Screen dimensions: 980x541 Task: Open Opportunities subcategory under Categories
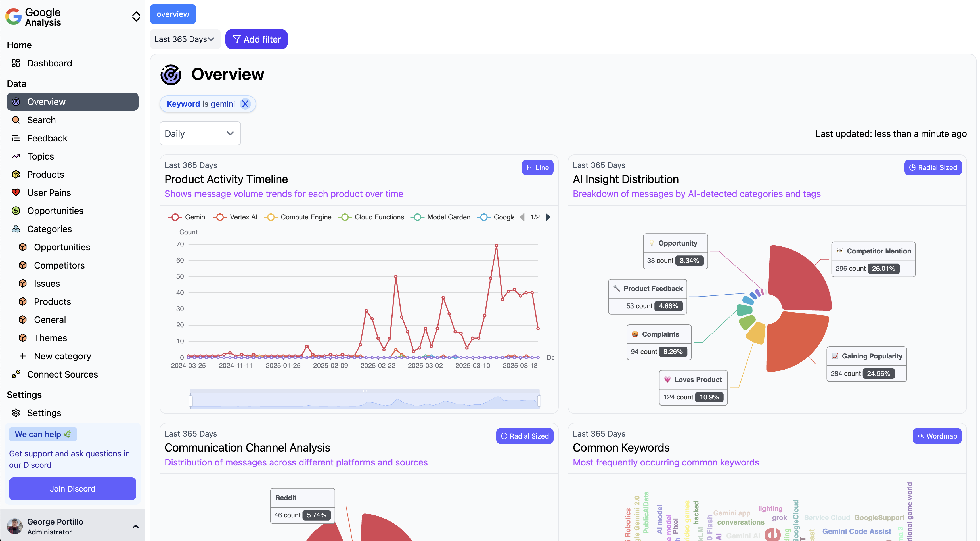pos(62,247)
